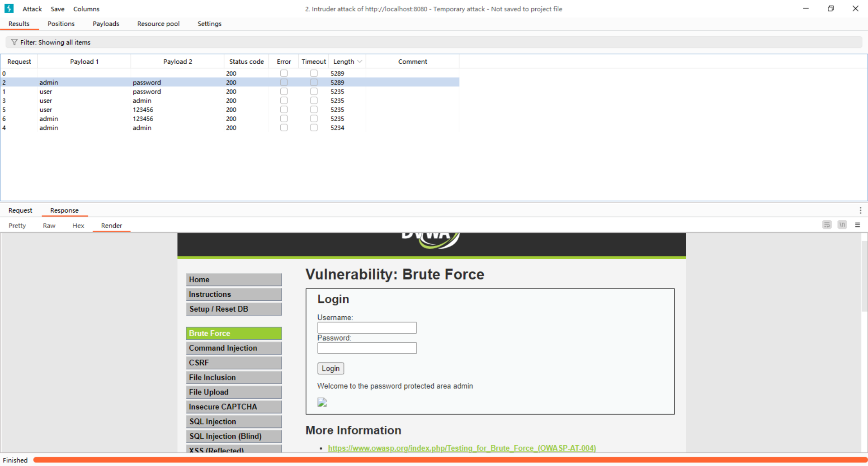Click the Length column sort arrow

coord(360,62)
